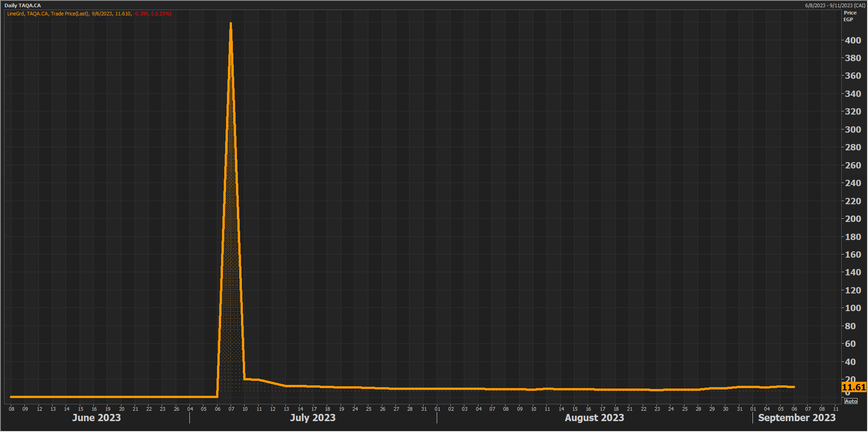Click the 100 price axis label
The height and width of the screenshot is (432, 868).
[853, 308]
